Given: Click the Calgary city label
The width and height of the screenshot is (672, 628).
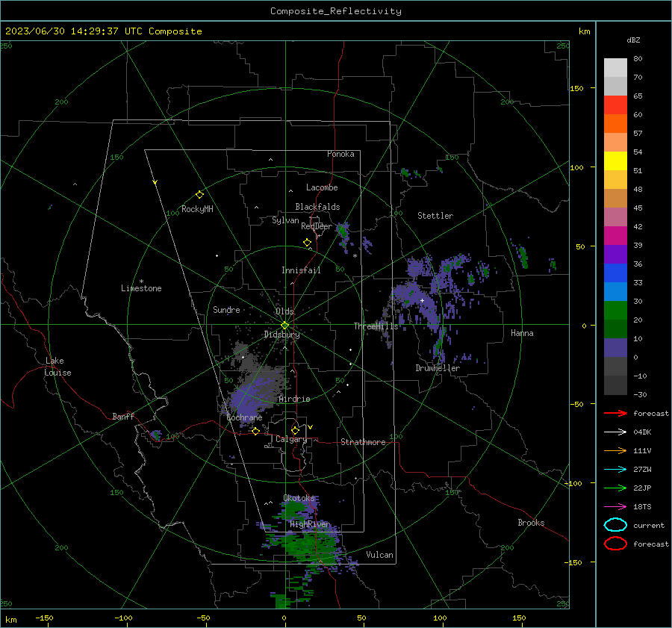Looking at the screenshot, I should click(x=291, y=439).
